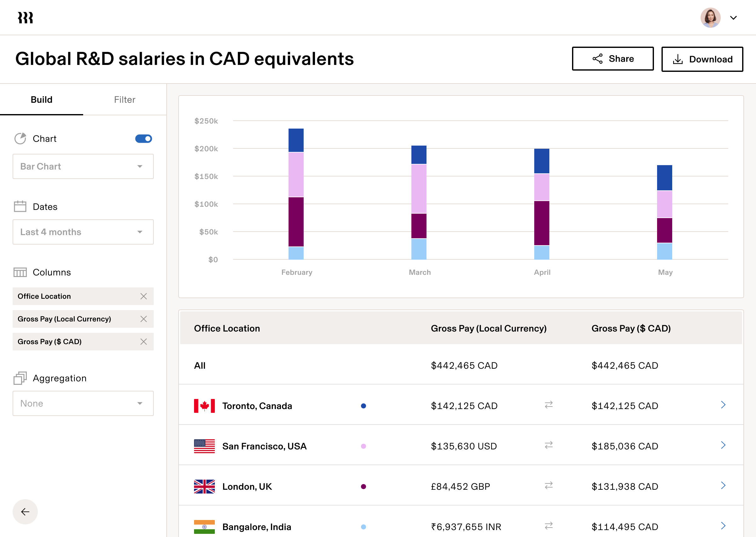Click the back arrow button at bottom left

[x=25, y=511]
